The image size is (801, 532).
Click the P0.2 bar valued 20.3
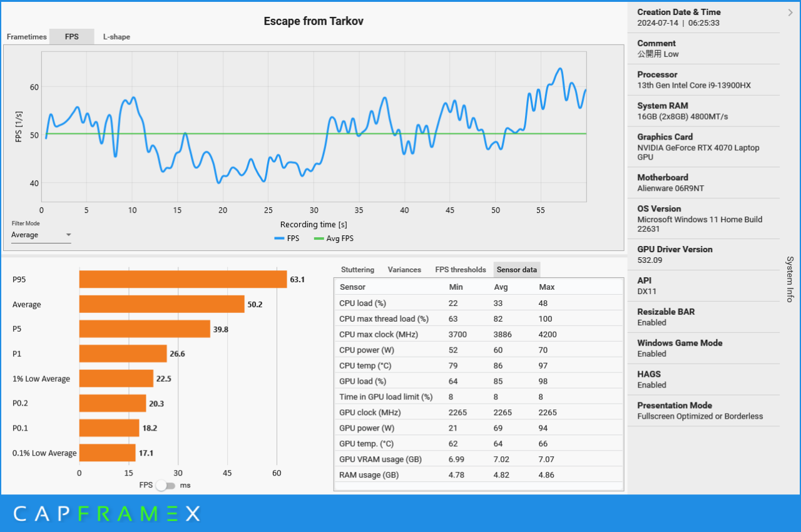click(x=113, y=403)
